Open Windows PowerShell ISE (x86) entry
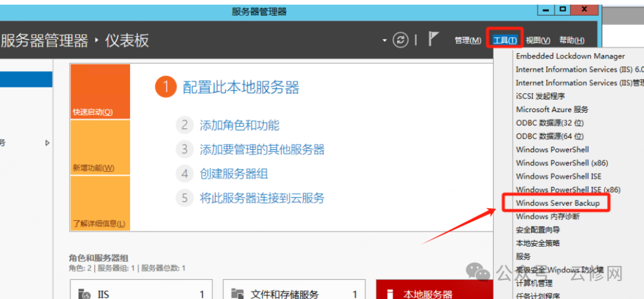This screenshot has height=299, width=644. pos(568,190)
